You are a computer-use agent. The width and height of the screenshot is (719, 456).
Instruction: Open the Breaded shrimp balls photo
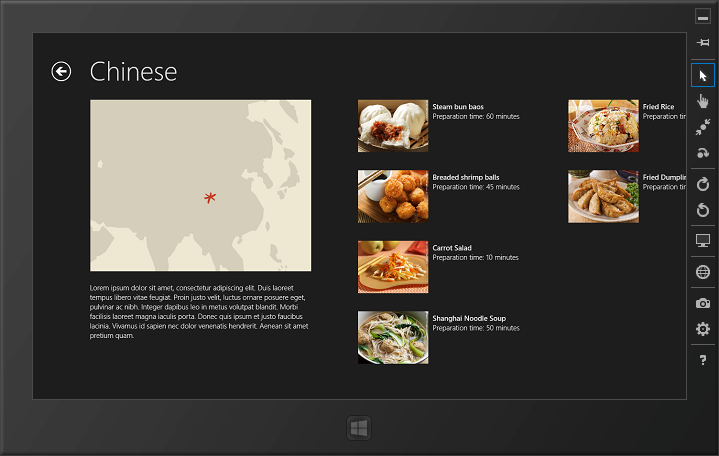[393, 196]
